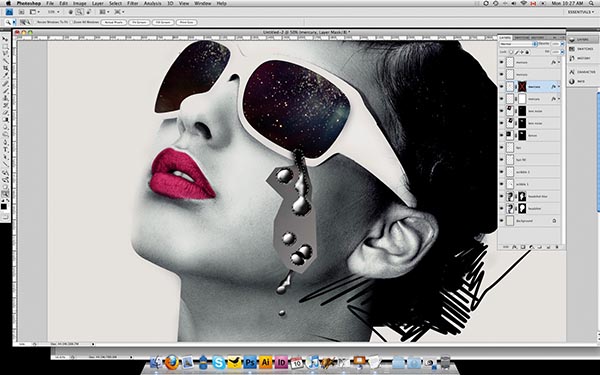Image resolution: width=600 pixels, height=375 pixels.
Task: Open the Filter menu
Action: pos(132,3)
